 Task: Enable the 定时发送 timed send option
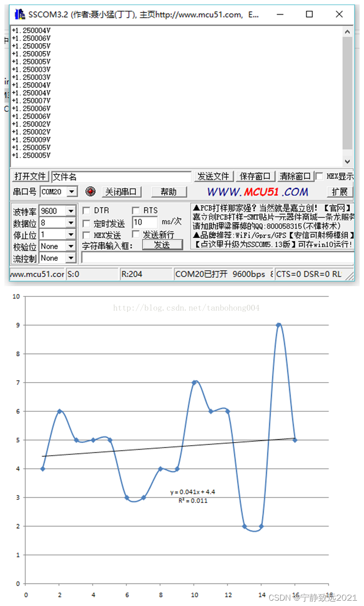point(86,223)
